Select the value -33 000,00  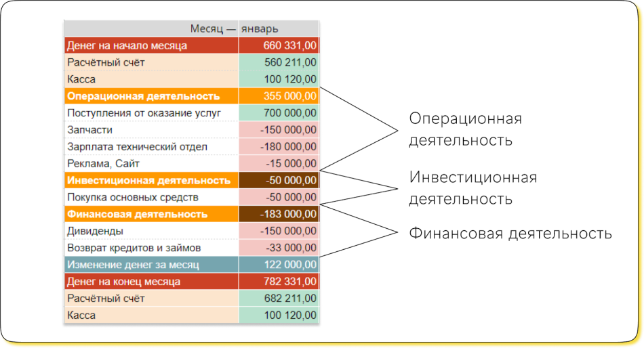(x=279, y=247)
